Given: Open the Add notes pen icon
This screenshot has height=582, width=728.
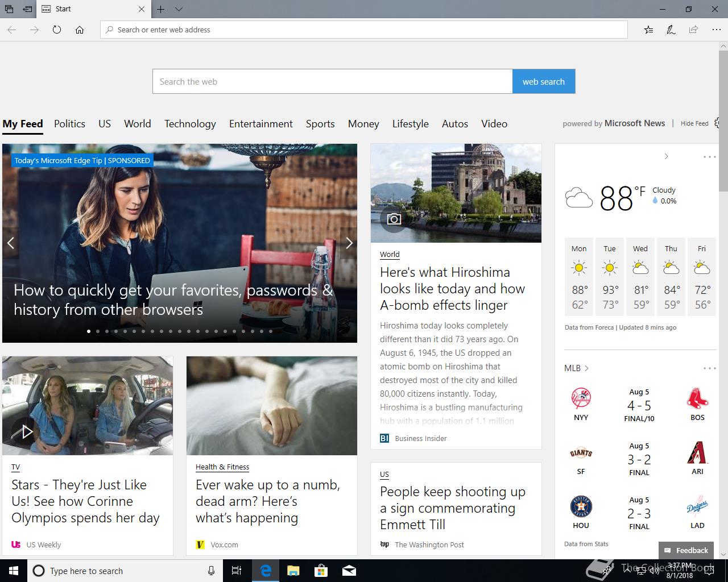Looking at the screenshot, I should point(671,30).
